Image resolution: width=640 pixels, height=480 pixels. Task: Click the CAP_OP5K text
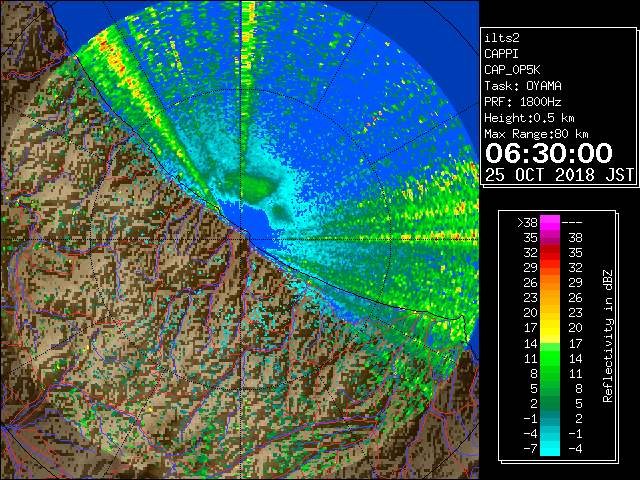point(512,70)
